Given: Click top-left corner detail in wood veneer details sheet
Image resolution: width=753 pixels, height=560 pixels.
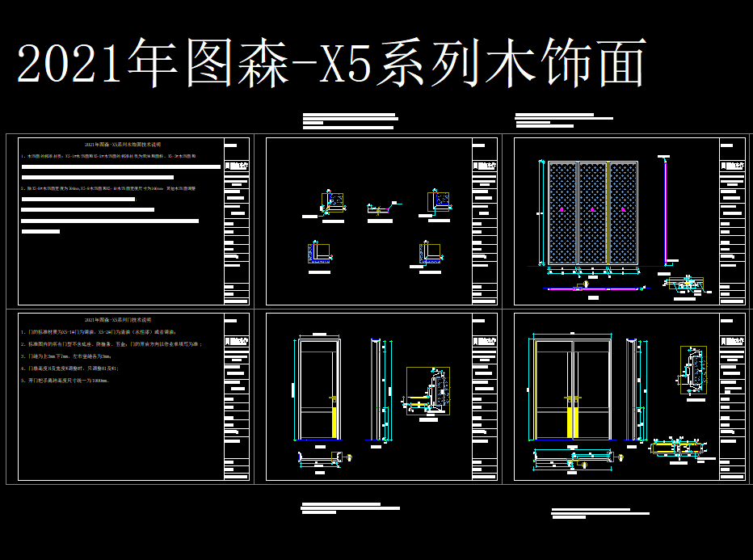Looking at the screenshot, I should pos(333,202).
